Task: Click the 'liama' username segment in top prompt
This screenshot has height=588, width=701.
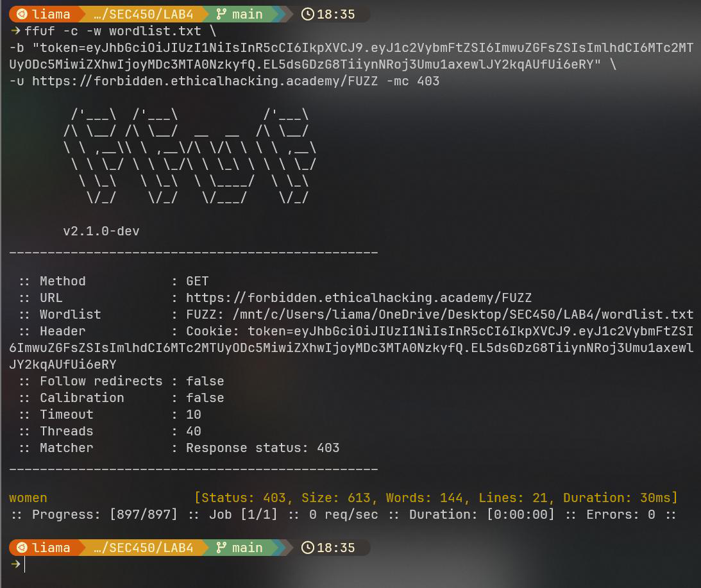Action: click(51, 14)
